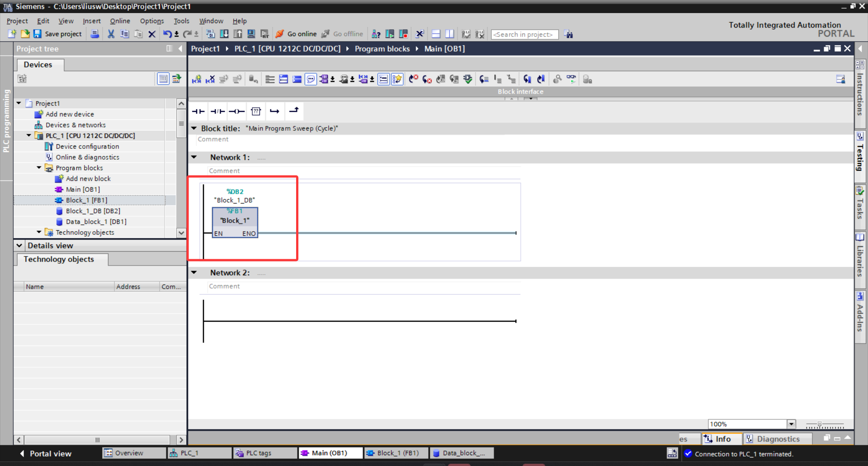Click project tree vertical scrollbar thumb

coord(181,124)
